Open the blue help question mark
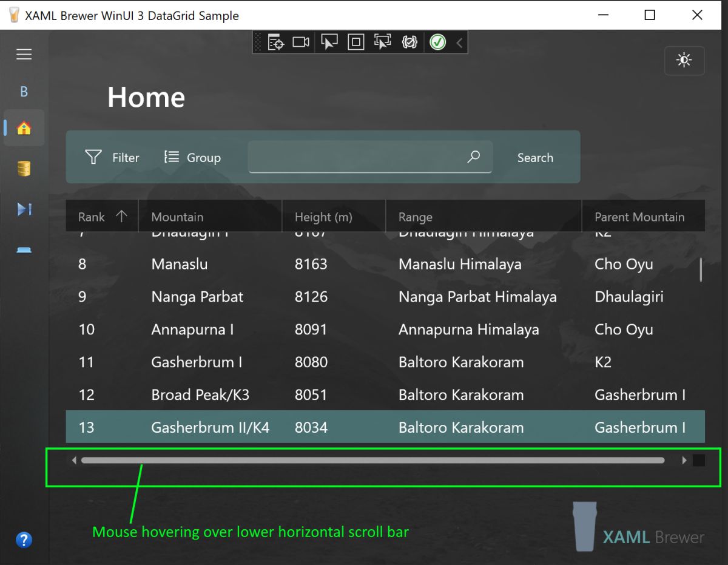Image resolution: width=728 pixels, height=565 pixels. (24, 540)
